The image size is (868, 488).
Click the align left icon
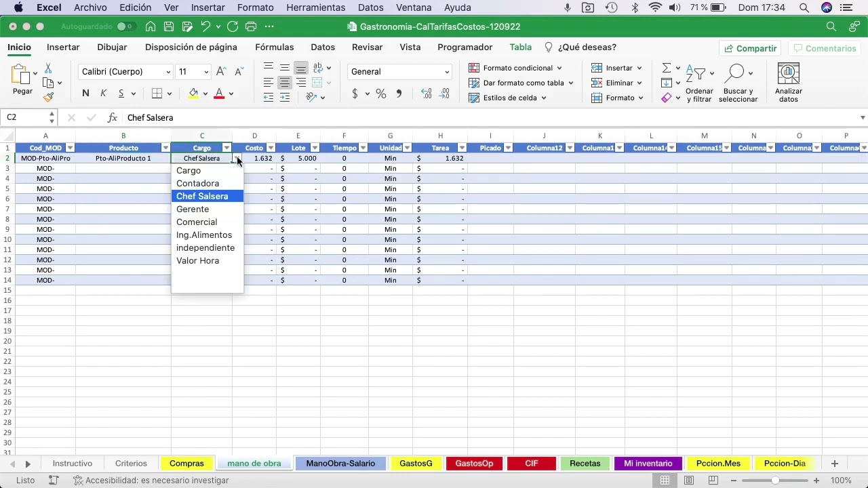click(269, 83)
